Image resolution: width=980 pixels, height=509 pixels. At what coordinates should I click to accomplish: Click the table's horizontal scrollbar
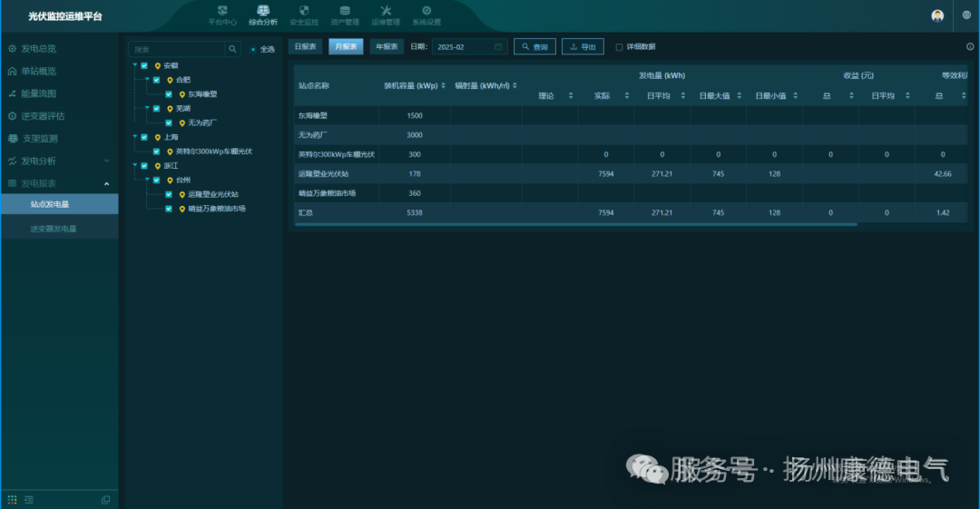[575, 224]
